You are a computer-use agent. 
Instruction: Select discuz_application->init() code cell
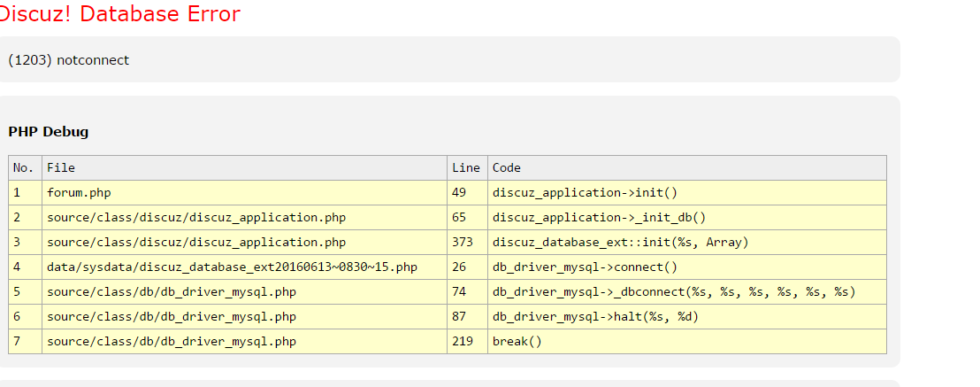tap(687, 193)
